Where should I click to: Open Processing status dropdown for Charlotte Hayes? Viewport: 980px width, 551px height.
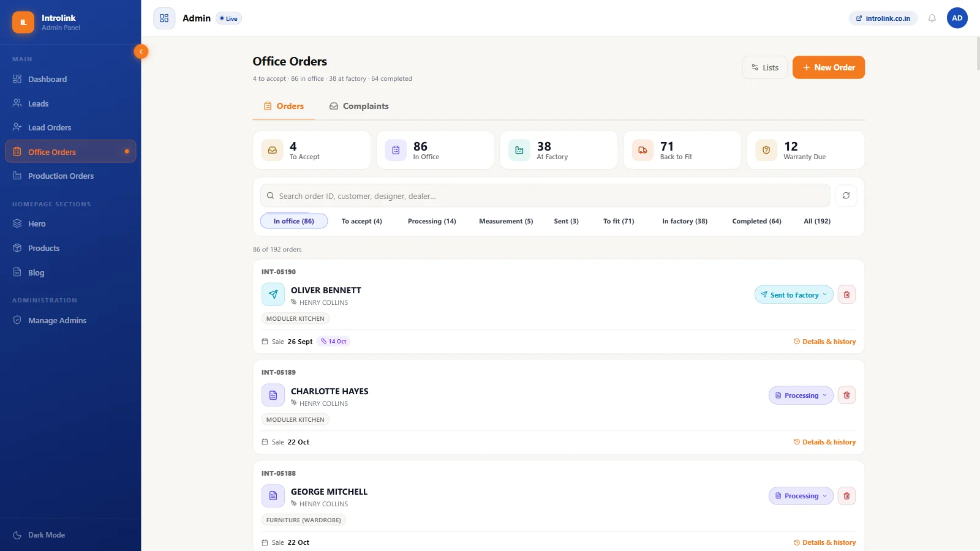tap(801, 395)
